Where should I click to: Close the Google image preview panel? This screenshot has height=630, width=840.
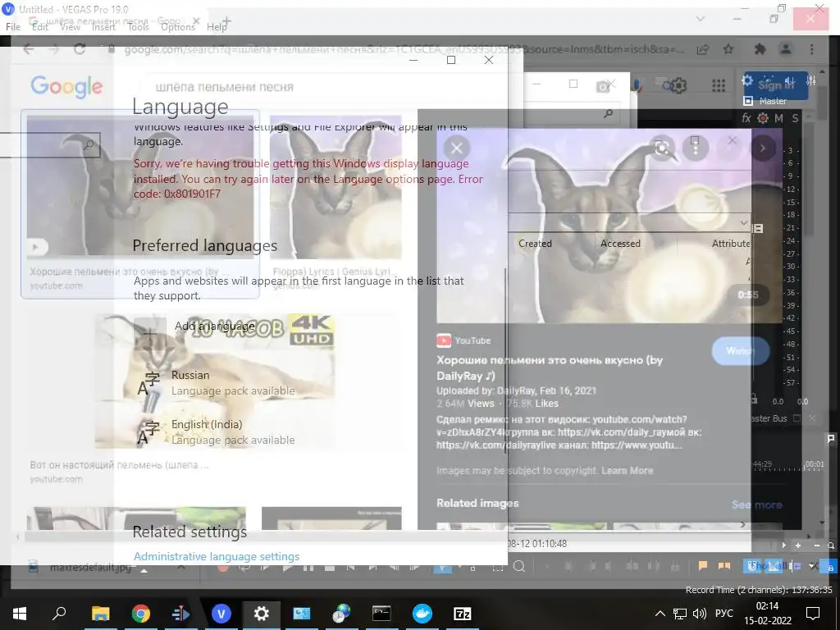(456, 148)
